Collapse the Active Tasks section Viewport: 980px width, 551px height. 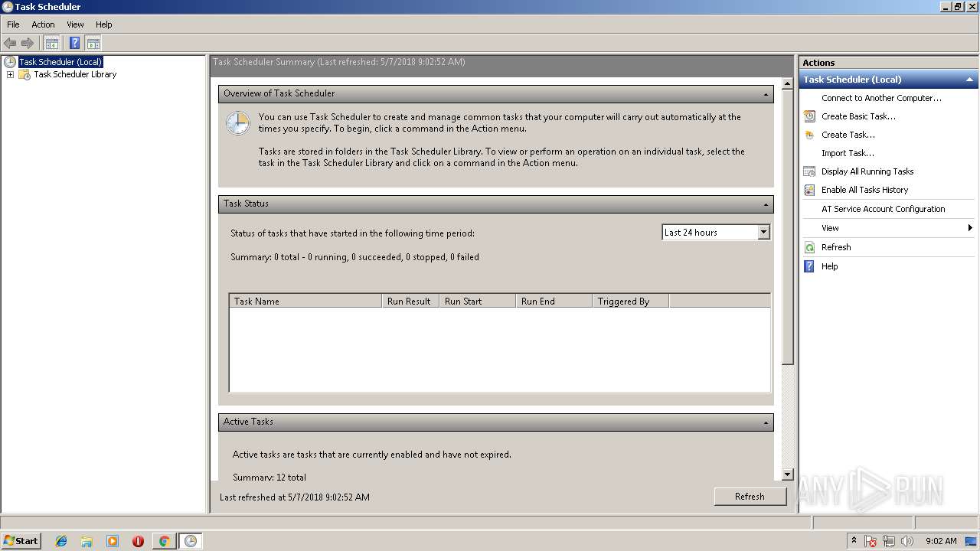point(766,422)
